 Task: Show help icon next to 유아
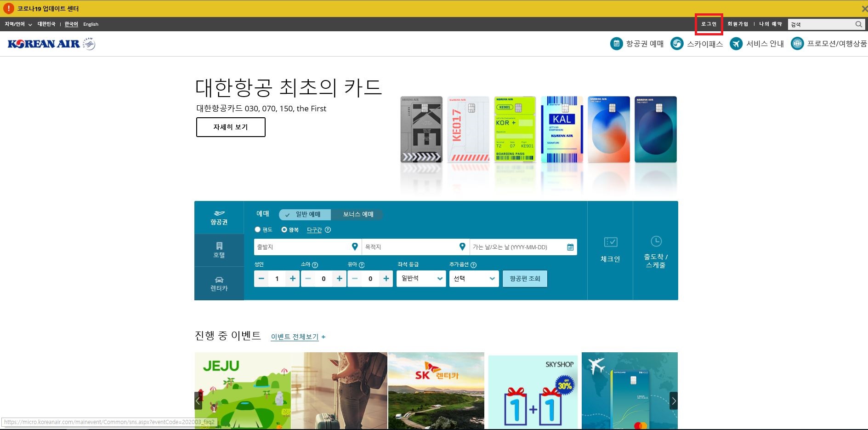[362, 265]
